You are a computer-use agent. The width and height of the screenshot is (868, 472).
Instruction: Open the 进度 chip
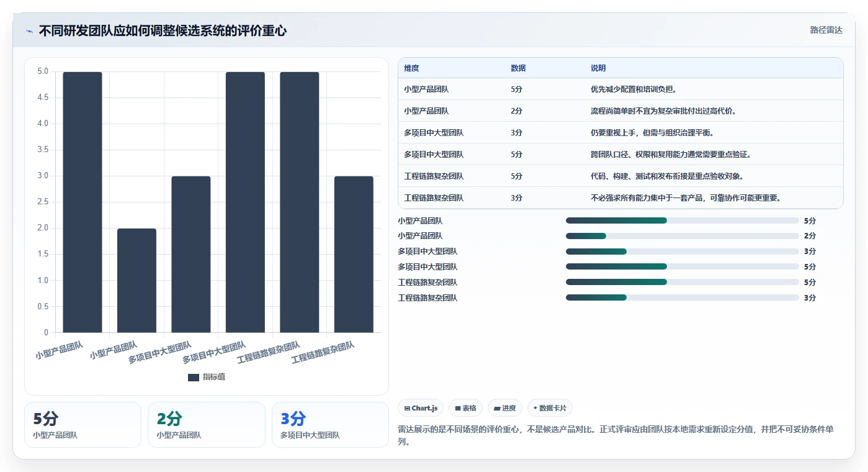pos(505,408)
